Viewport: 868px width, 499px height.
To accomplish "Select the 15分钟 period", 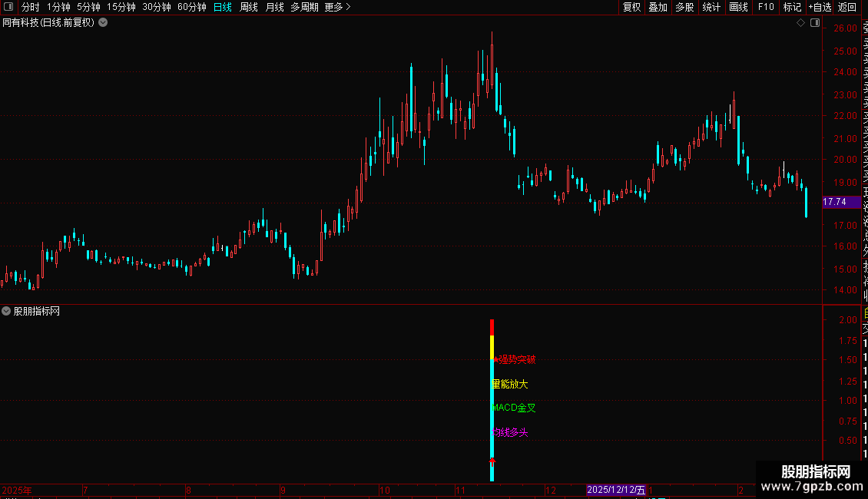I will [121, 7].
